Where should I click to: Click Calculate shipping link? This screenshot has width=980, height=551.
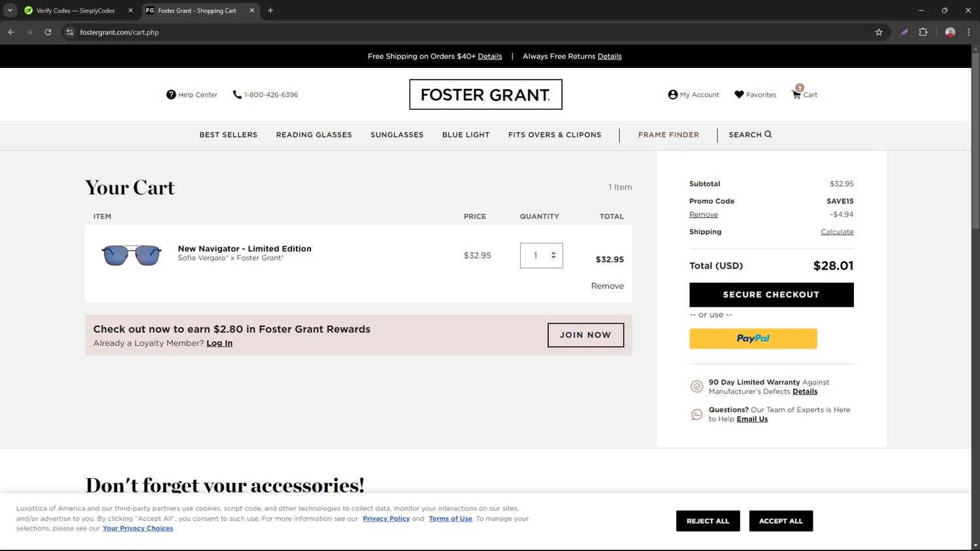coord(837,232)
